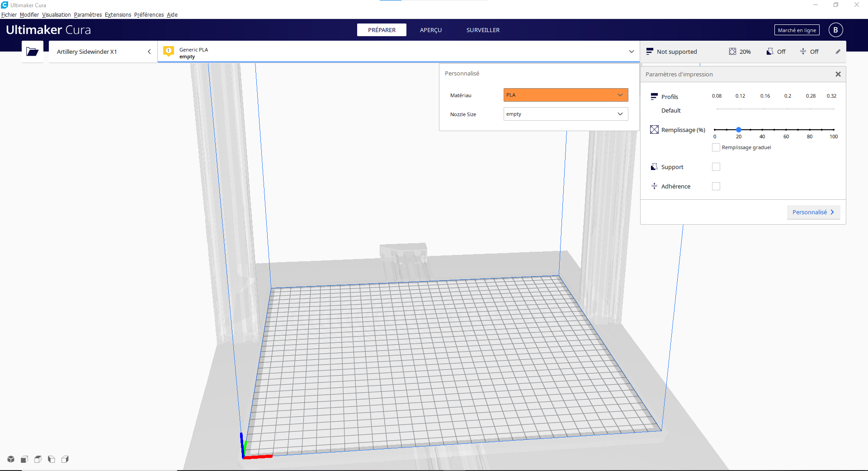
Task: Switch to front view camera icon
Action: pos(24,459)
